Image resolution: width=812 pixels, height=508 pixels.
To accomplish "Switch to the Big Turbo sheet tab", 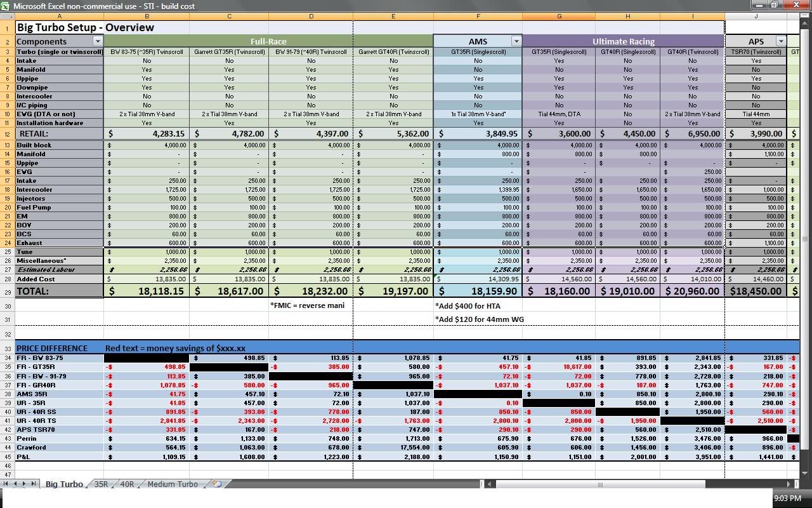I will (x=63, y=484).
